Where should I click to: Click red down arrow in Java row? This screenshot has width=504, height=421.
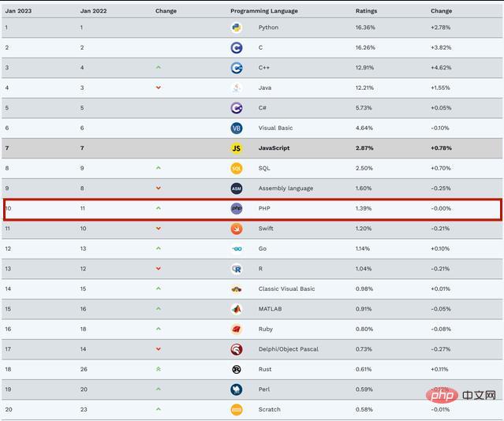point(159,88)
